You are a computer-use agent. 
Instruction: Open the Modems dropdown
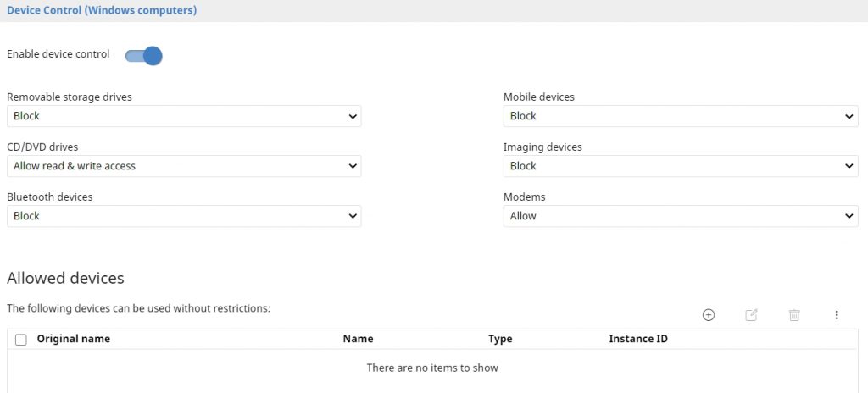[x=681, y=216]
